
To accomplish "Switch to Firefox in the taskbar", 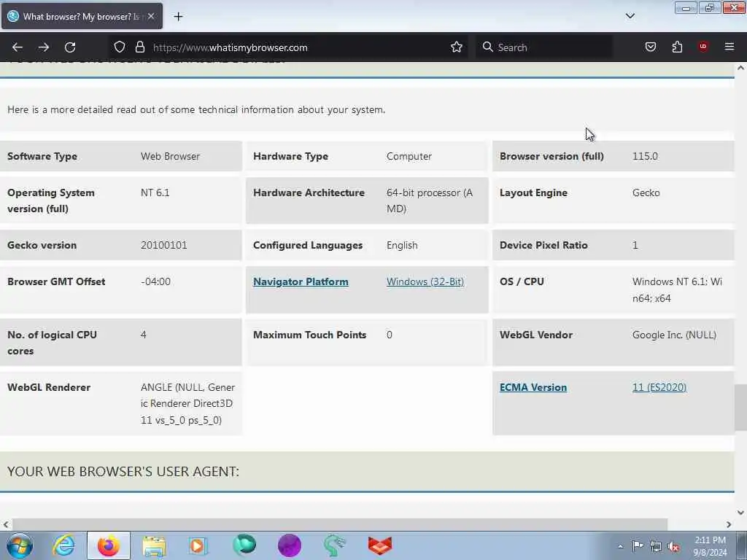I will 109,545.
